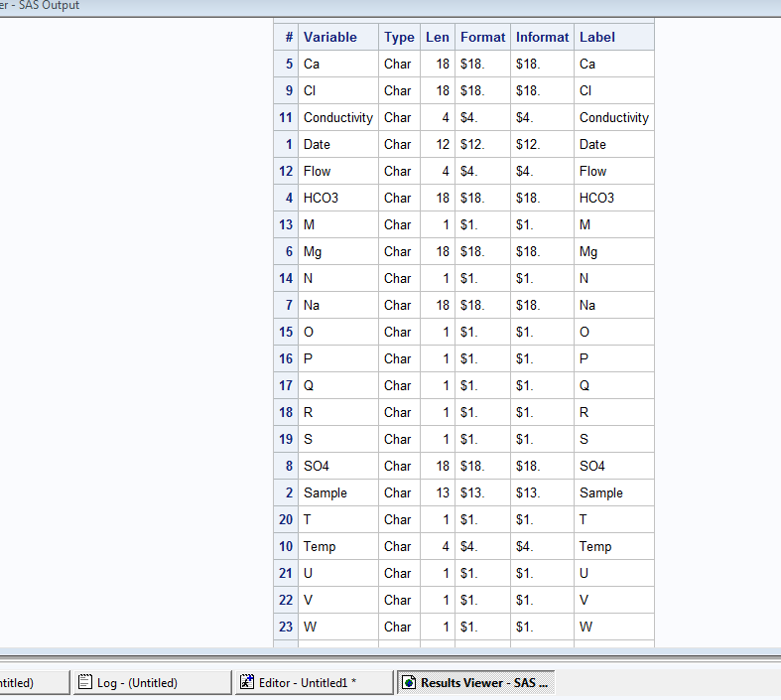
Task: Click the $13. format of Sample
Action: [482, 493]
